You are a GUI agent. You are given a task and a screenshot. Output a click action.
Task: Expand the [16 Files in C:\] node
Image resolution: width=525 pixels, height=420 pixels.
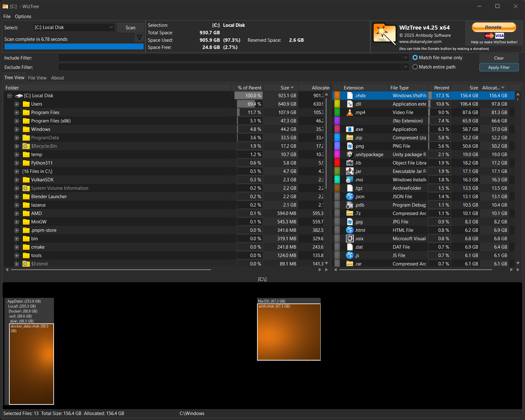click(17, 171)
